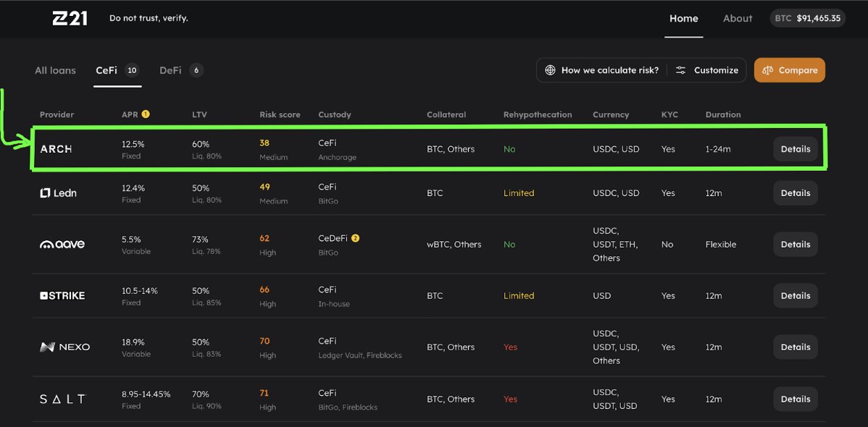
Task: Click the 12.5% APR value for ARCH
Action: pyautogui.click(x=133, y=144)
